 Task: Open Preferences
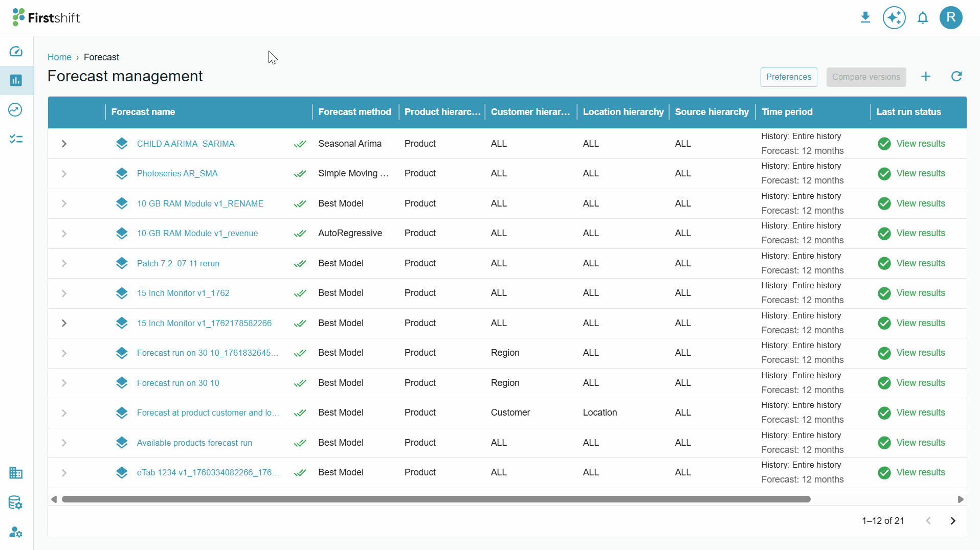tap(788, 77)
